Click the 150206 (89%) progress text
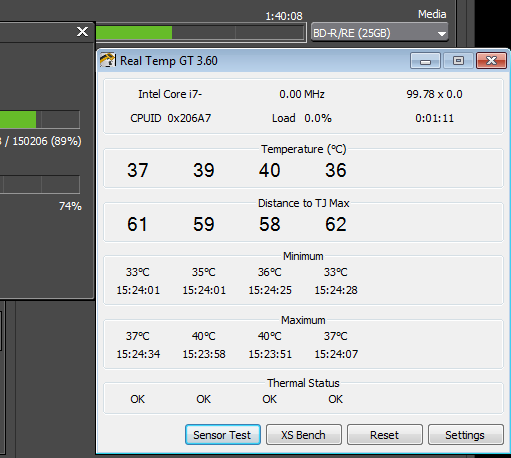Image resolution: width=511 pixels, height=458 pixels. (47, 141)
